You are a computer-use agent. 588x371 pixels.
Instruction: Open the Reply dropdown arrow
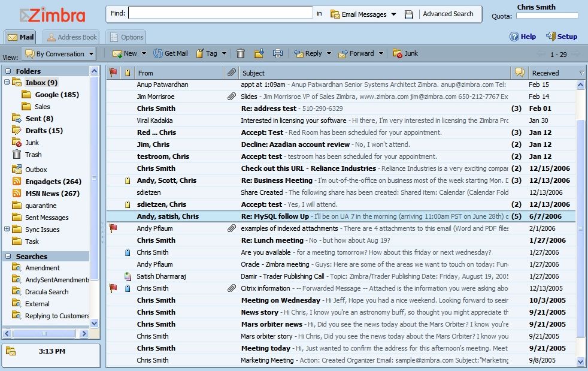[329, 53]
